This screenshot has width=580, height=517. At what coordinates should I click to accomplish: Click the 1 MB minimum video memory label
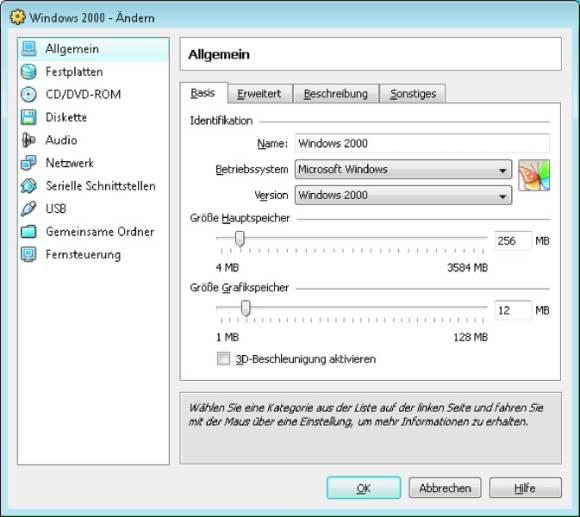pos(227,337)
